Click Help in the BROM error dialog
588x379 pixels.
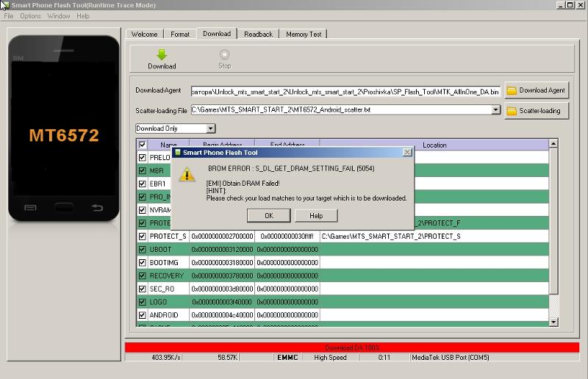(x=316, y=215)
